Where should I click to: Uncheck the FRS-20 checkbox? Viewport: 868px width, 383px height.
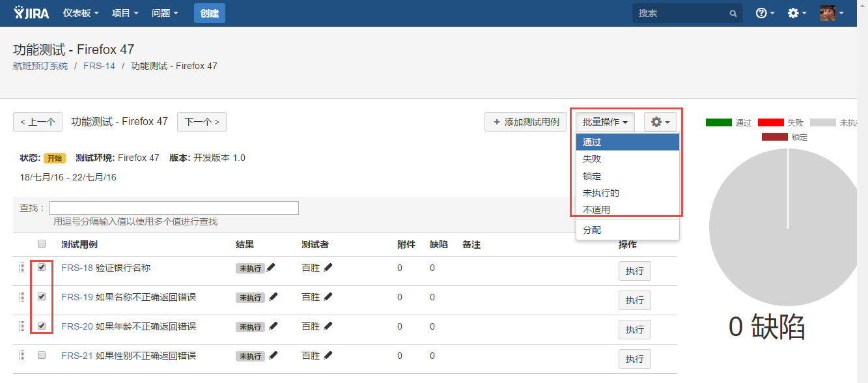42,326
